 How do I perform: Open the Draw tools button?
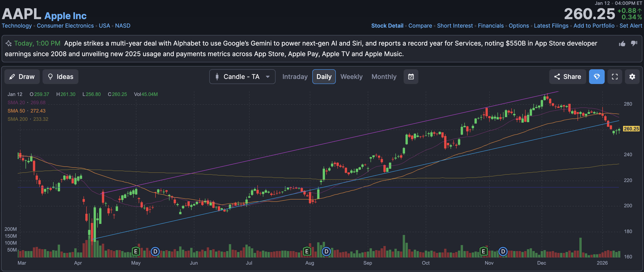pyautogui.click(x=22, y=77)
